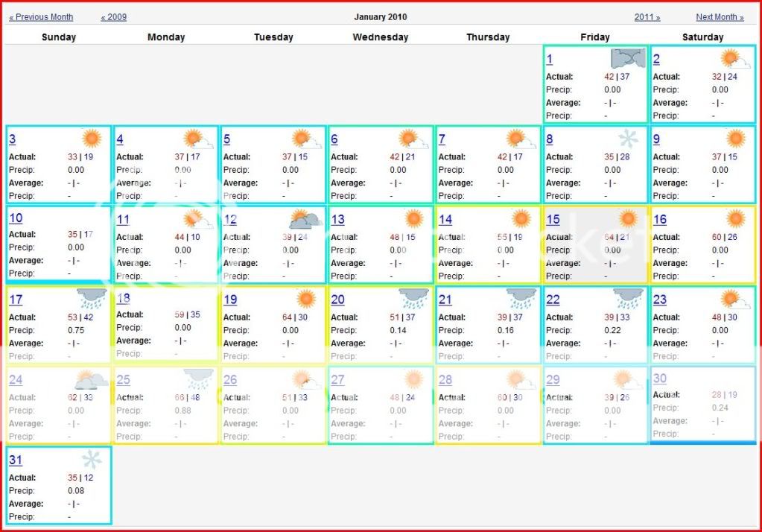The image size is (762, 532).
Task: Open the day 30 date link
Action: (x=660, y=379)
